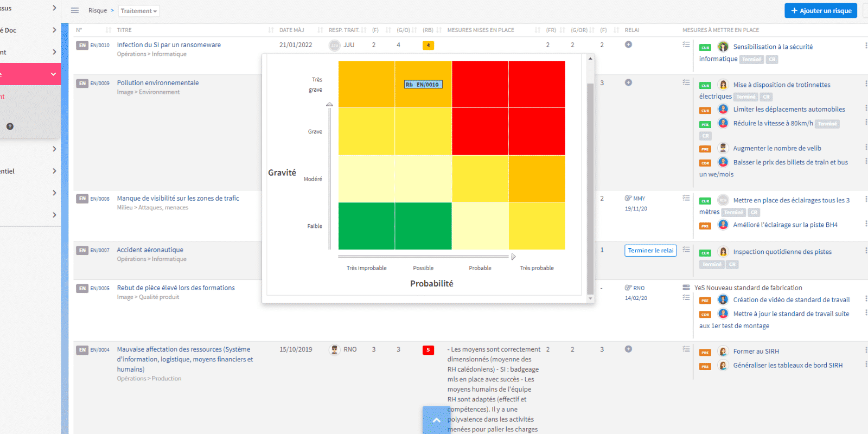Viewport: 868px width, 434px height.
Task: Click the back-to-top arrow button
Action: coord(436,420)
